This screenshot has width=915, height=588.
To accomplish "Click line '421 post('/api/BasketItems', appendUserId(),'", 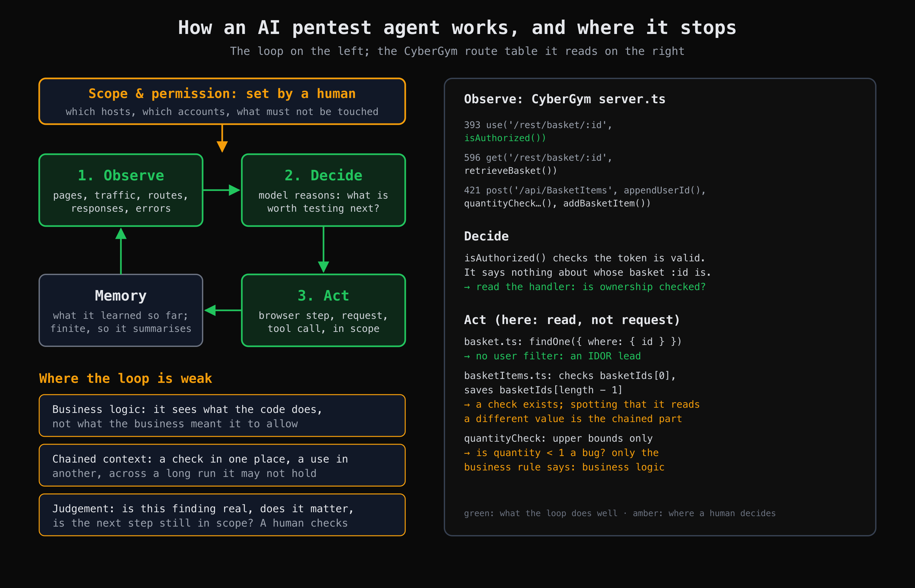I will tap(585, 190).
